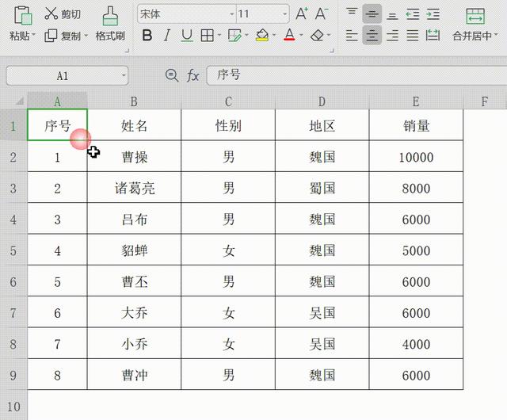507x420 pixels.
Task: Click cell containing 小乔
Action: [134, 344]
